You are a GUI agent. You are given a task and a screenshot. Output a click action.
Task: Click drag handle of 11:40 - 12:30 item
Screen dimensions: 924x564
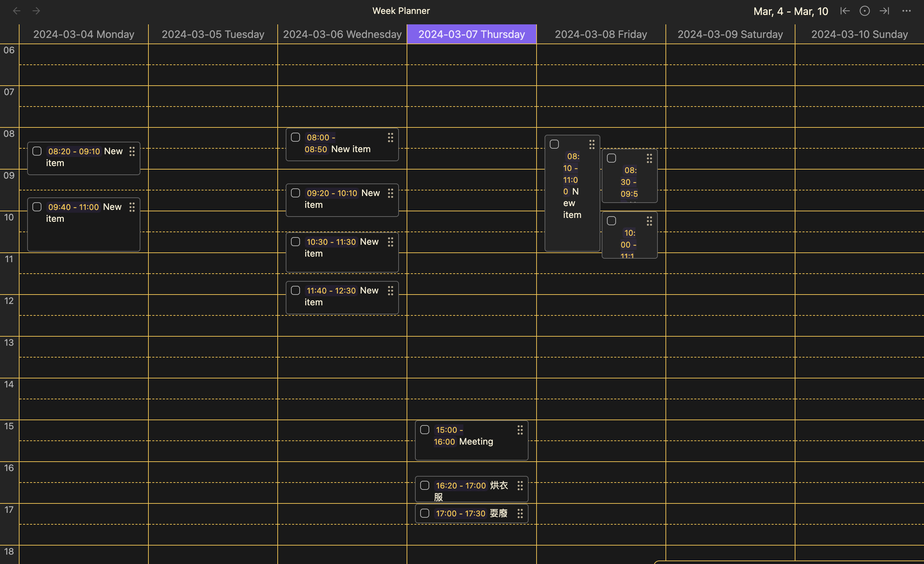(x=390, y=290)
